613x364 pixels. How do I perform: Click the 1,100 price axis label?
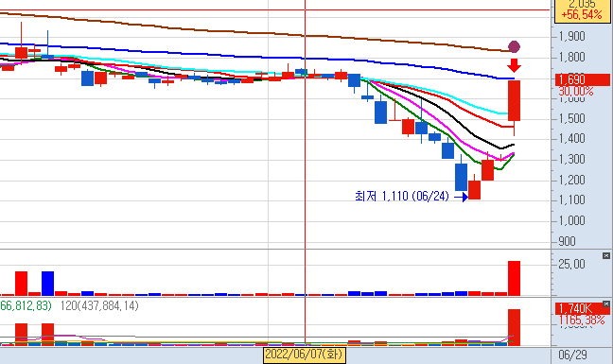[572, 200]
